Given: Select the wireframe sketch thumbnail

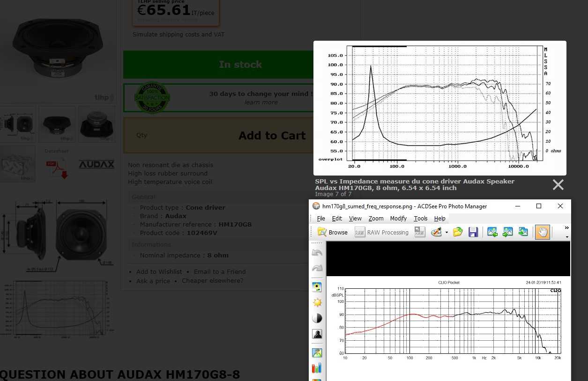Looking at the screenshot, I should point(17,164).
